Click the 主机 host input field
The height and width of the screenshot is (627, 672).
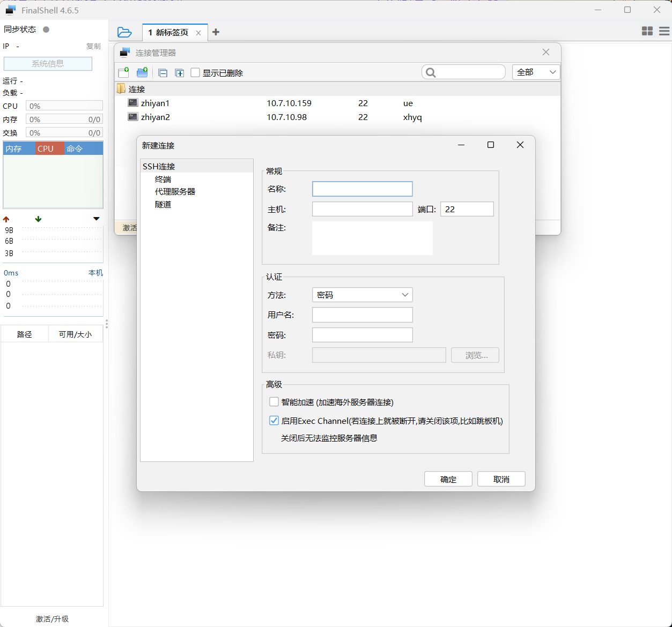tap(362, 209)
